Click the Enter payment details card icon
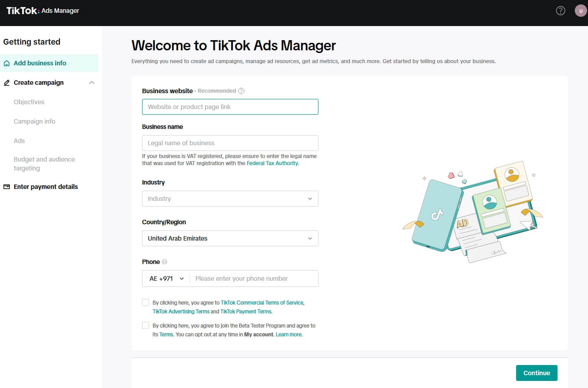Image resolution: width=588 pixels, height=388 pixels. click(x=6, y=186)
